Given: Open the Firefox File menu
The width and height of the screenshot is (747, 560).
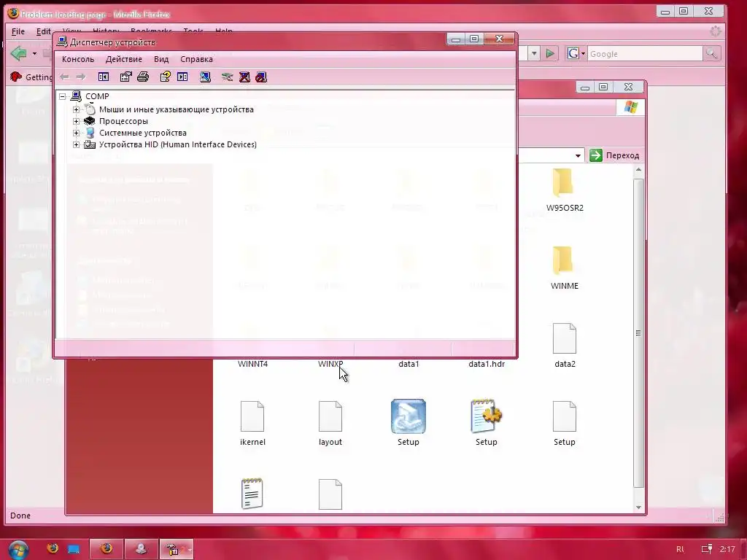Looking at the screenshot, I should pyautogui.click(x=18, y=31).
